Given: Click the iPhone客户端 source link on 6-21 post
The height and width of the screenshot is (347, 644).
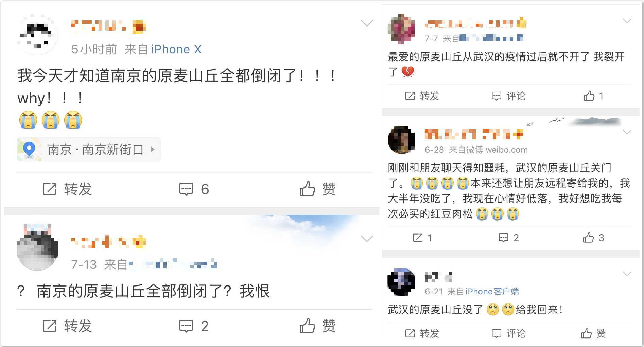Looking at the screenshot, I should click(x=492, y=291).
